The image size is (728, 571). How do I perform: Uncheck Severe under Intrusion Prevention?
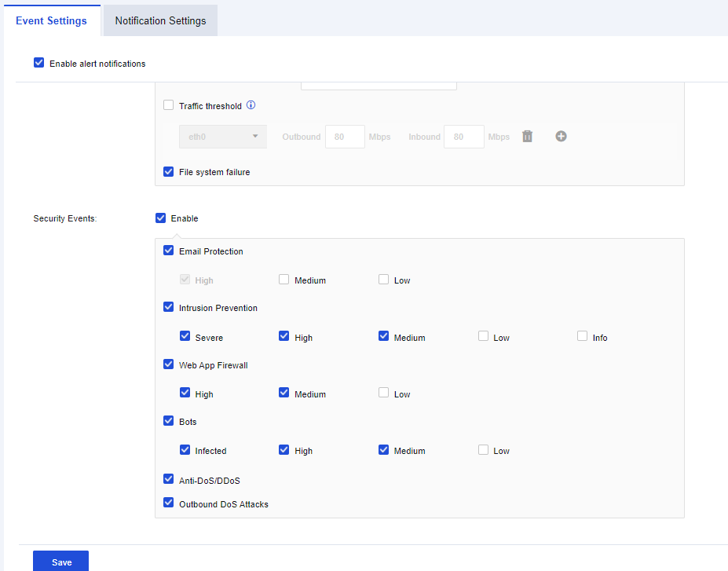click(185, 336)
